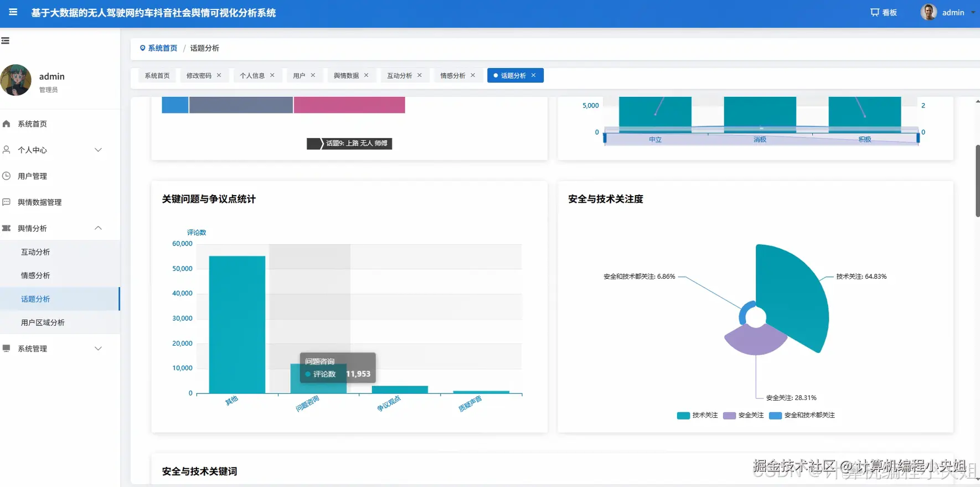Click the 争议观点 bar in chart
Image resolution: width=980 pixels, height=487 pixels.
pyautogui.click(x=400, y=389)
